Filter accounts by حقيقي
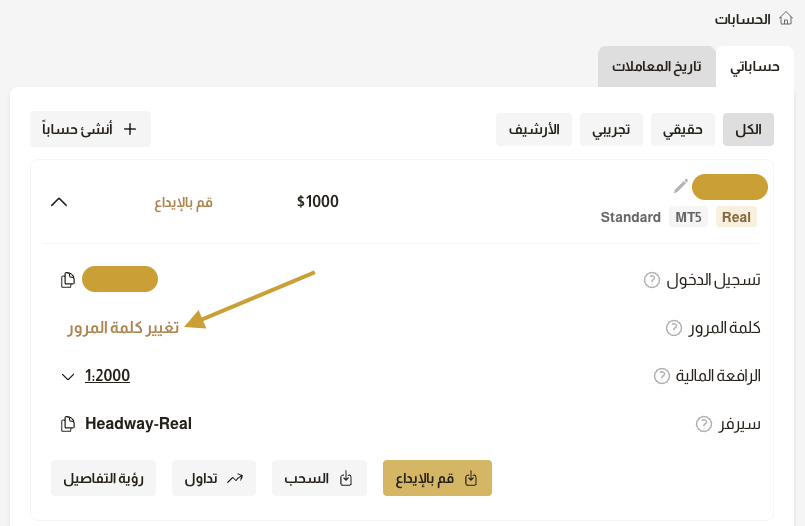 [x=683, y=129]
